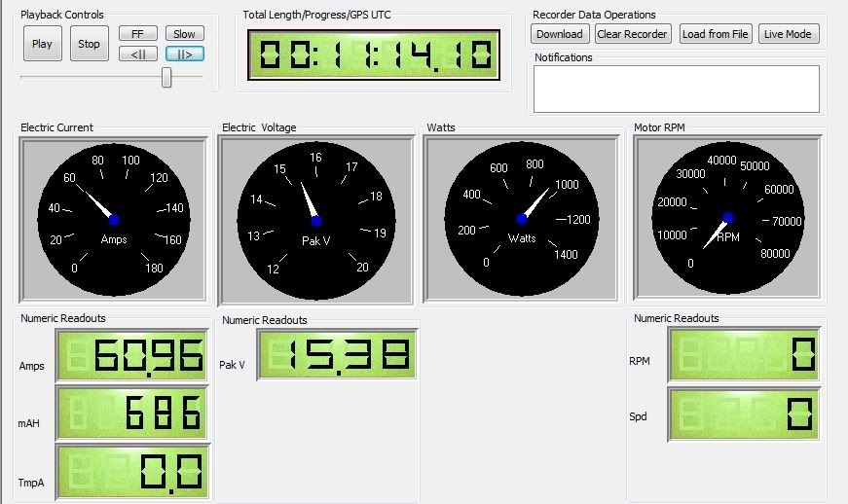The image size is (848, 504).
Task: Click the total length time display
Action: pos(374,55)
